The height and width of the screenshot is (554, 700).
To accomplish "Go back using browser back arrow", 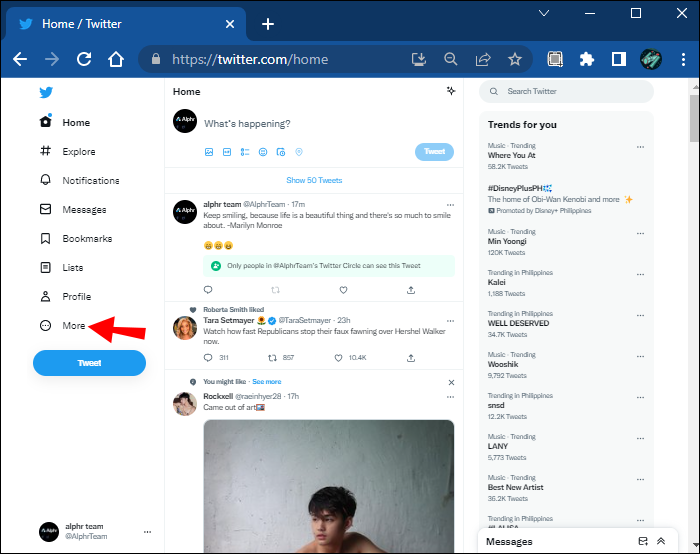I will (20, 59).
